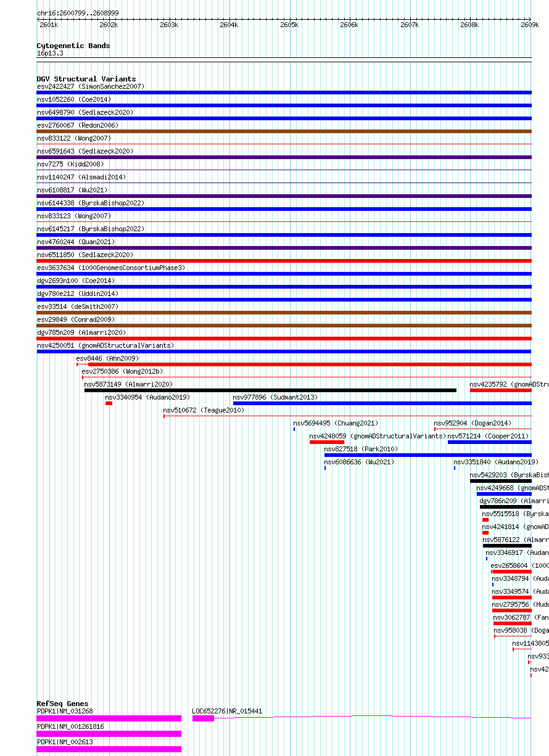Open the Cytogenetic Bands track title
Viewport: 549px width, 756px height.
click(x=73, y=46)
